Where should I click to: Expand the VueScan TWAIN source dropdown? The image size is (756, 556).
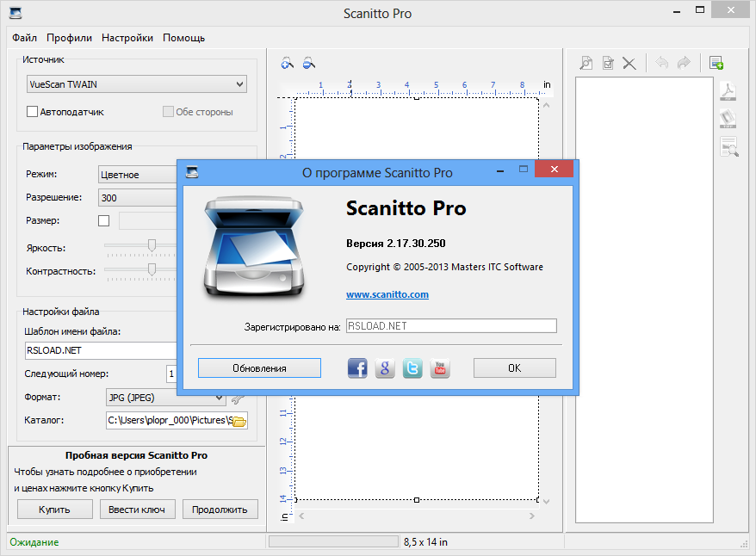click(x=239, y=84)
